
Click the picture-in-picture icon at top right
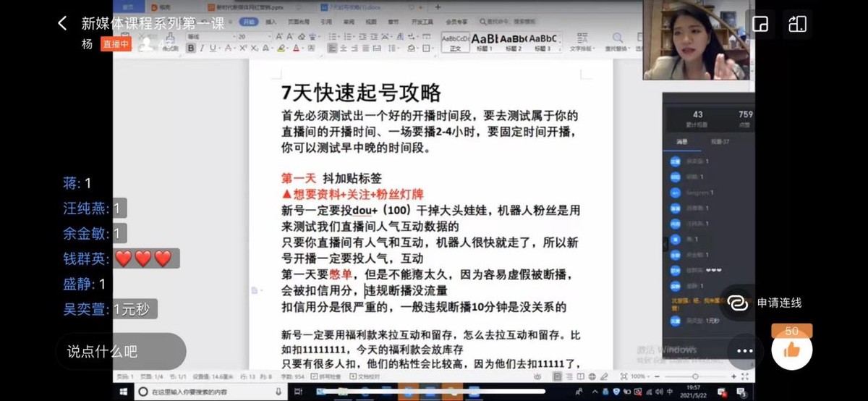(x=760, y=24)
